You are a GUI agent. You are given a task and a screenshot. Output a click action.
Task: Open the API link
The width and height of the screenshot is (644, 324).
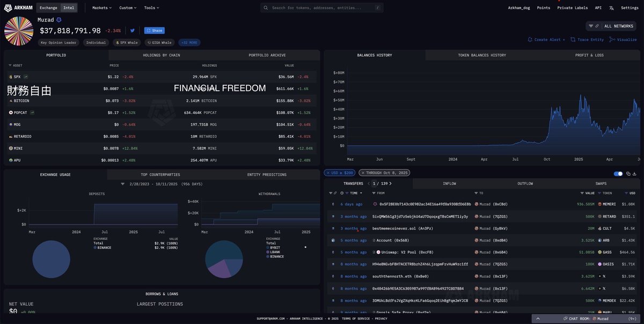pos(598,8)
